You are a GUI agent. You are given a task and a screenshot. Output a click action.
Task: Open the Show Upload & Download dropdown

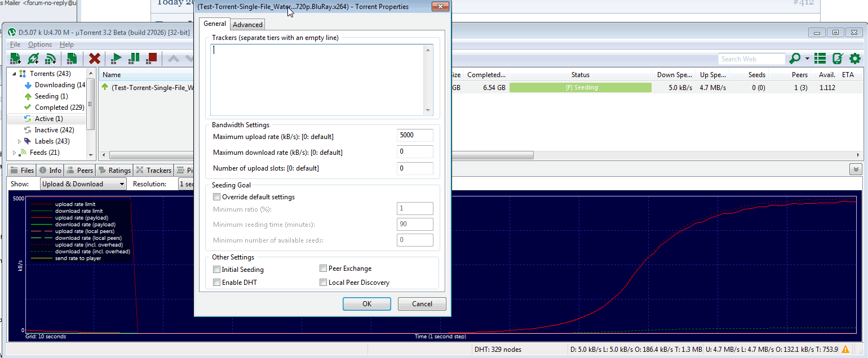(x=83, y=184)
